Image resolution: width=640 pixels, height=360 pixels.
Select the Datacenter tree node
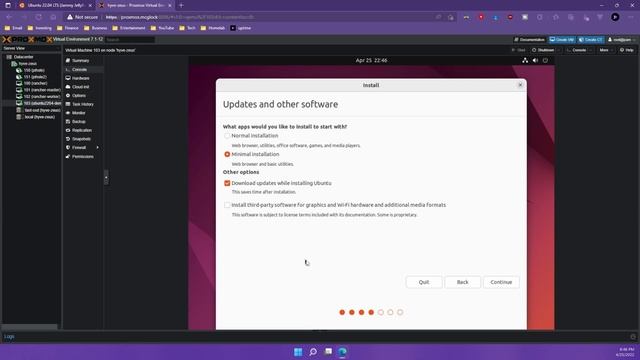(23, 57)
